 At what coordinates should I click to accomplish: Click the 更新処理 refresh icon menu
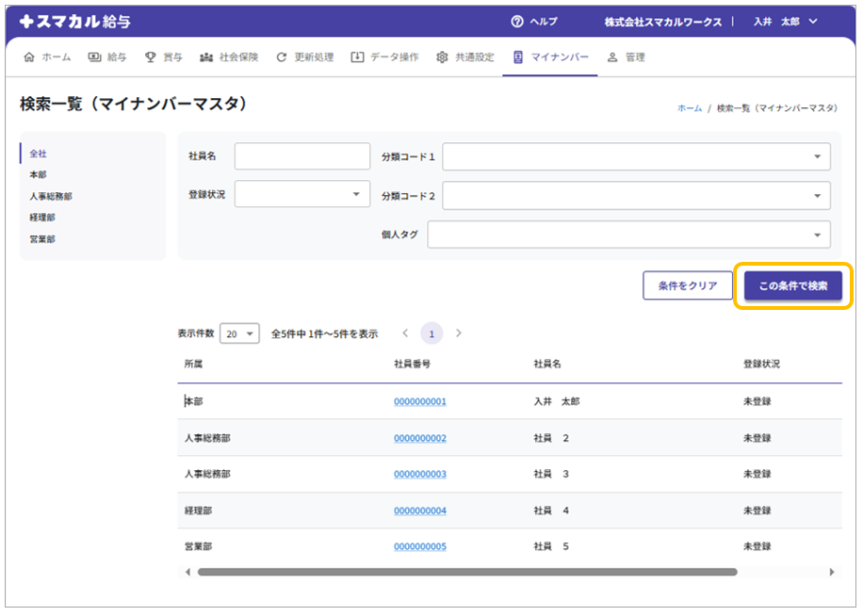click(x=304, y=57)
